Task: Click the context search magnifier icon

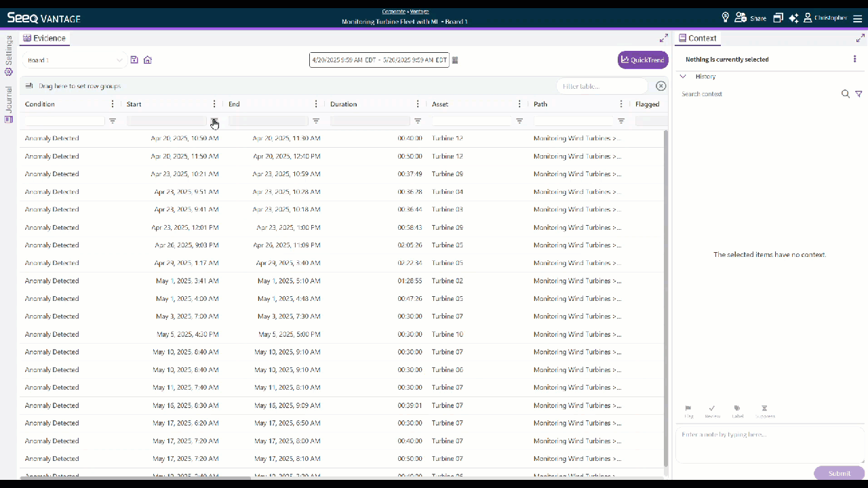Action: point(846,94)
